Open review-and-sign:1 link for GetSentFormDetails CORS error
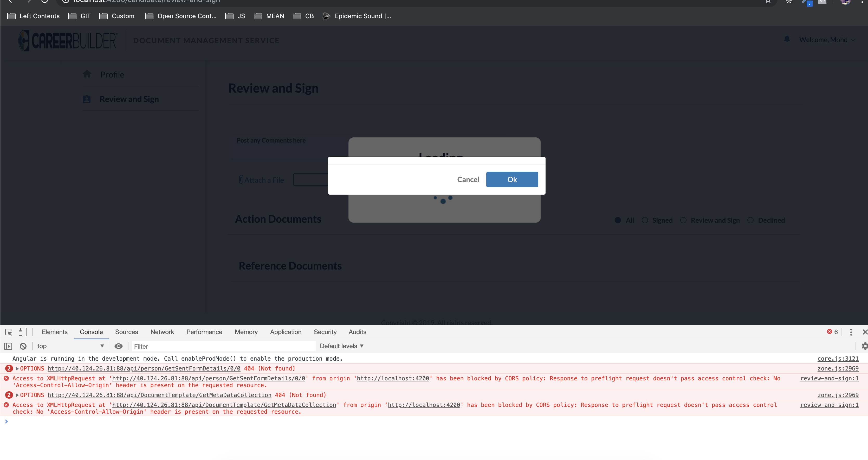The height and width of the screenshot is (460, 868). point(829,378)
